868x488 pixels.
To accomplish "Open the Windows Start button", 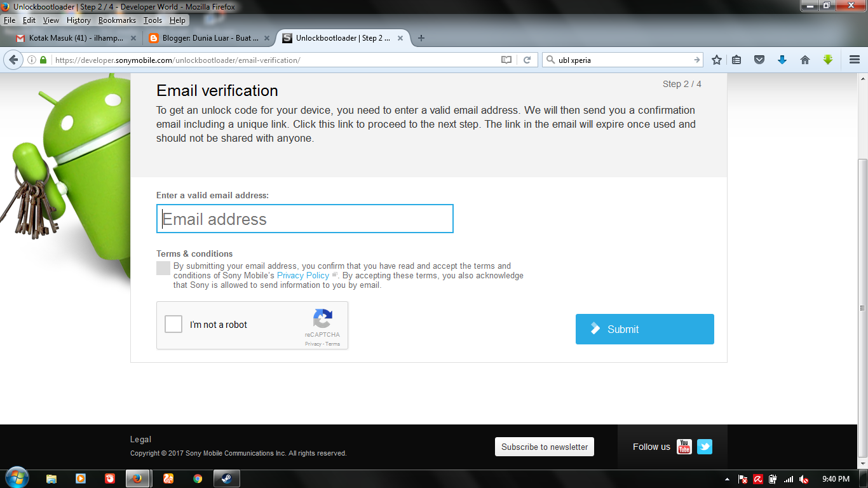I will 17,478.
